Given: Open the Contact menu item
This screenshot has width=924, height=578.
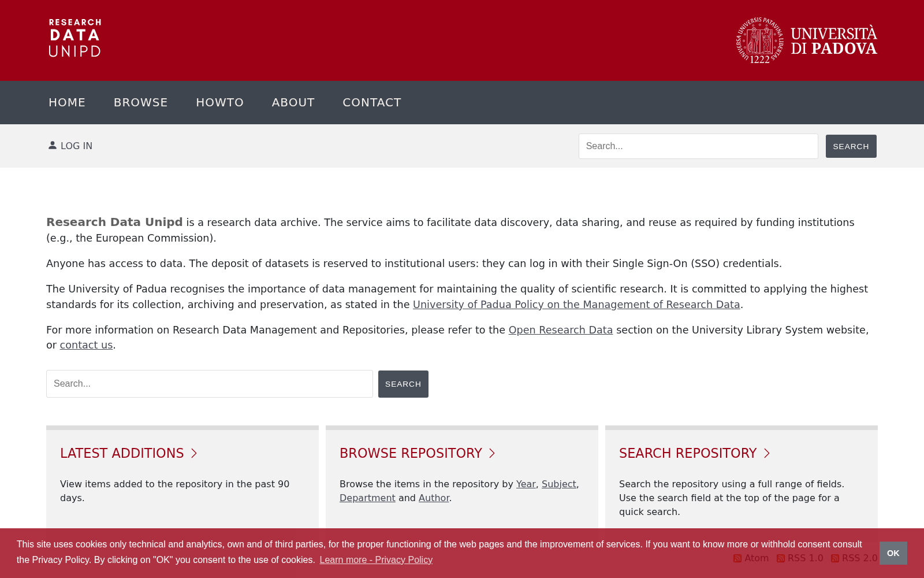Looking at the screenshot, I should pos(372,102).
